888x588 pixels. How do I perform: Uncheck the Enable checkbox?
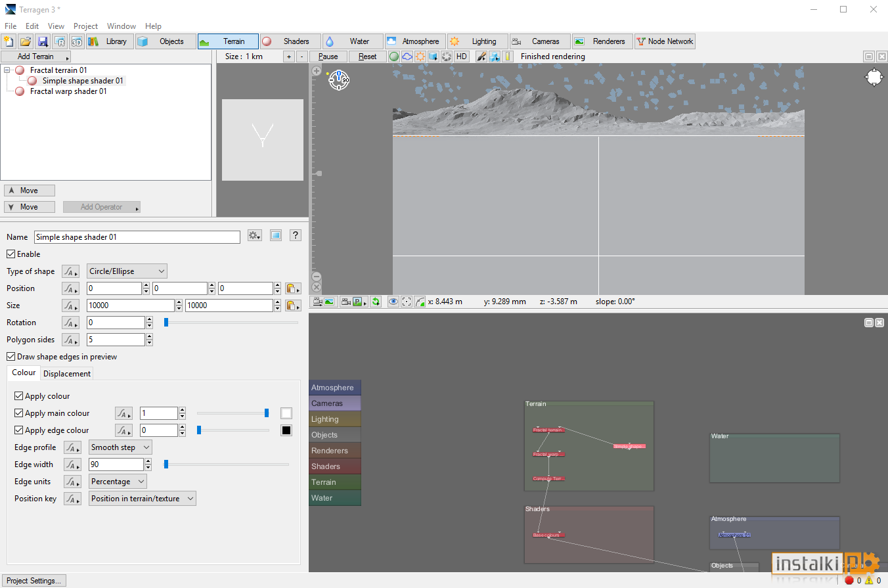[x=11, y=254]
